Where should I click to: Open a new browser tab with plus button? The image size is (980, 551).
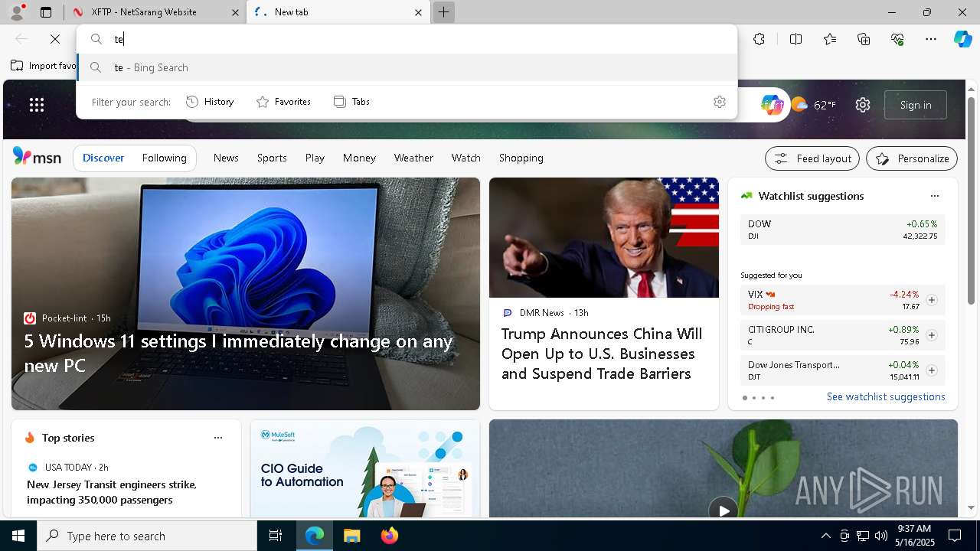click(x=443, y=12)
